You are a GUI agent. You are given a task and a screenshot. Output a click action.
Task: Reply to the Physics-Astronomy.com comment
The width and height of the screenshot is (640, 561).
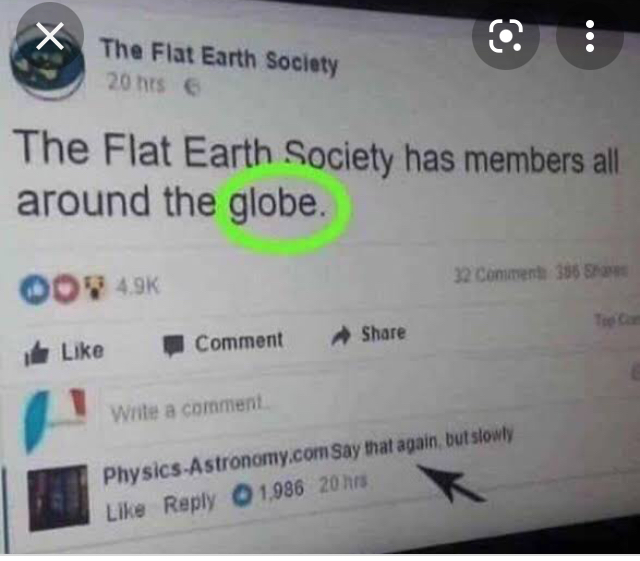pos(189,503)
